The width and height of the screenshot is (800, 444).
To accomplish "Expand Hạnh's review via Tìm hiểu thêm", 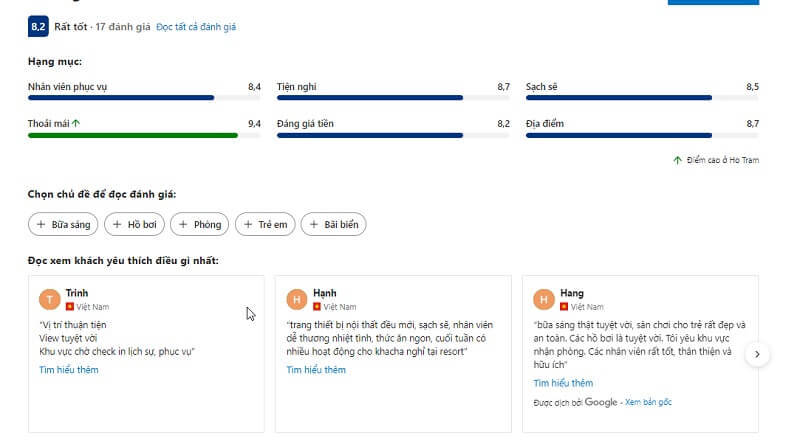I will click(316, 369).
